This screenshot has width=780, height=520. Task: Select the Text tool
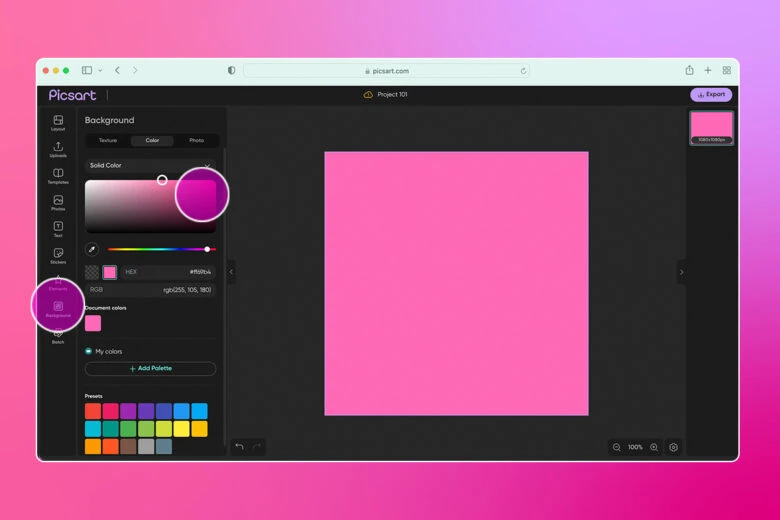[58, 229]
